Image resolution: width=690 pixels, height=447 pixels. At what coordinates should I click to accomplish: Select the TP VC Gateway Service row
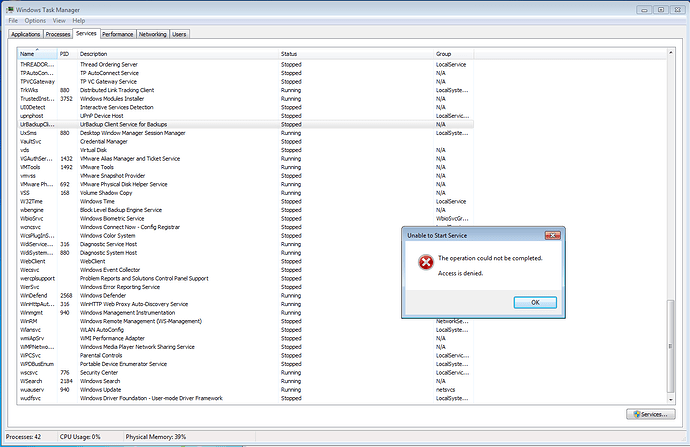(x=246, y=82)
